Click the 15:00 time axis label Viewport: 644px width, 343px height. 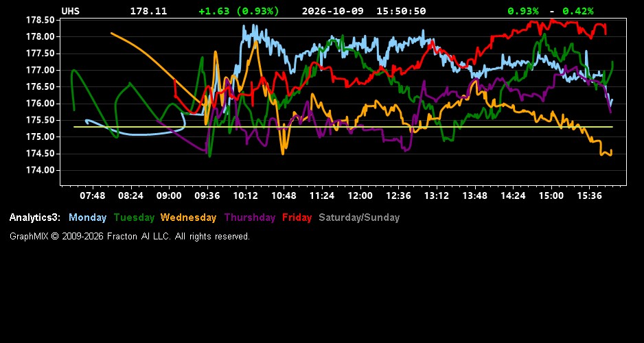point(551,196)
